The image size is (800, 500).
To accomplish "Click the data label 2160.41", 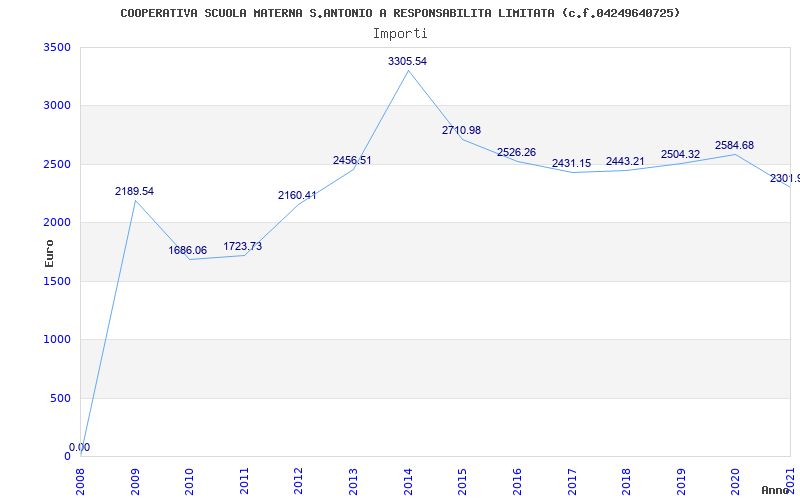I will (x=297, y=195).
